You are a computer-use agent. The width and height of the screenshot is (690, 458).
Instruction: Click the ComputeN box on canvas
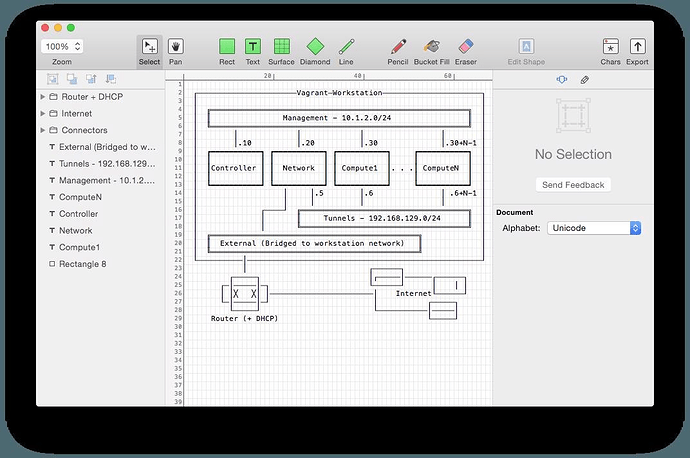tap(443, 169)
